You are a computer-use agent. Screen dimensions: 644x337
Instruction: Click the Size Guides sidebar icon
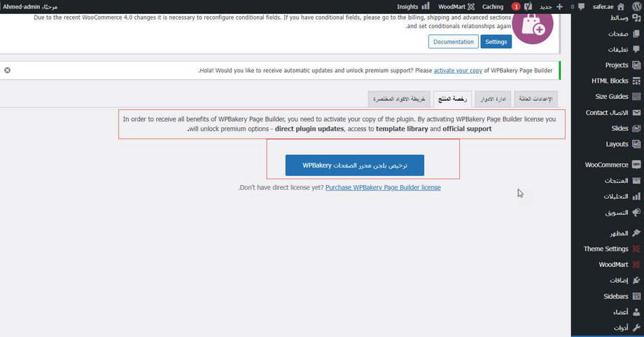(636, 97)
